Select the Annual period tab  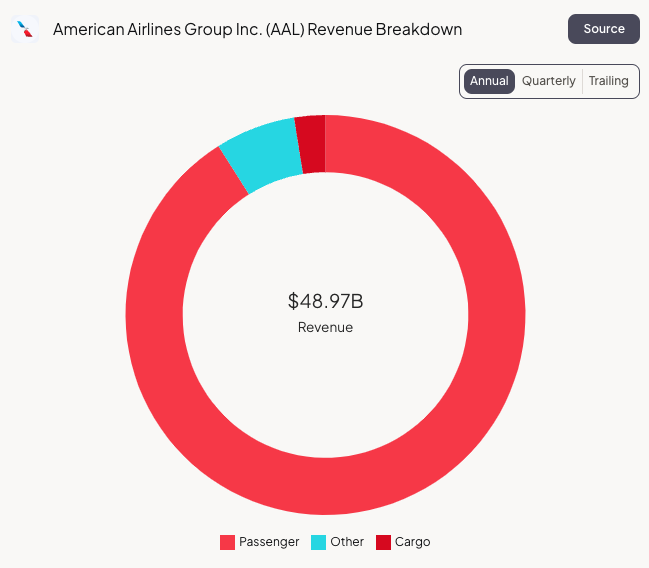489,81
